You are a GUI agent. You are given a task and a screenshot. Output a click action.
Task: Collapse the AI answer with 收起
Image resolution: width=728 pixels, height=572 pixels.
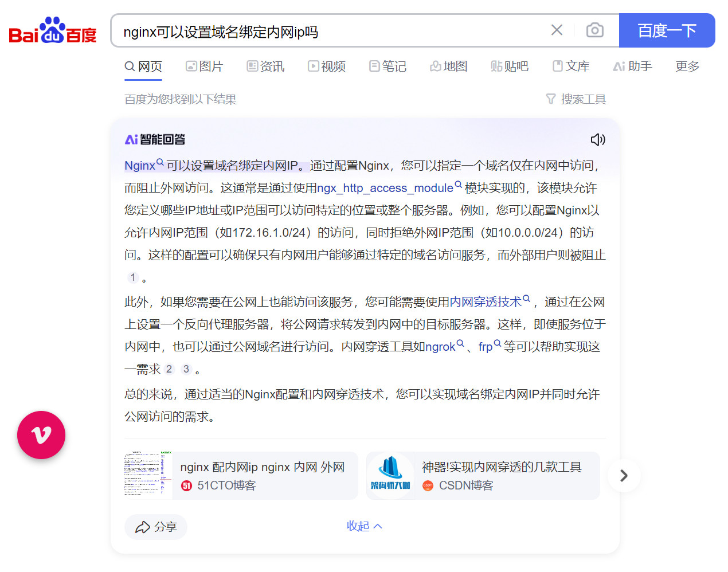coord(364,526)
